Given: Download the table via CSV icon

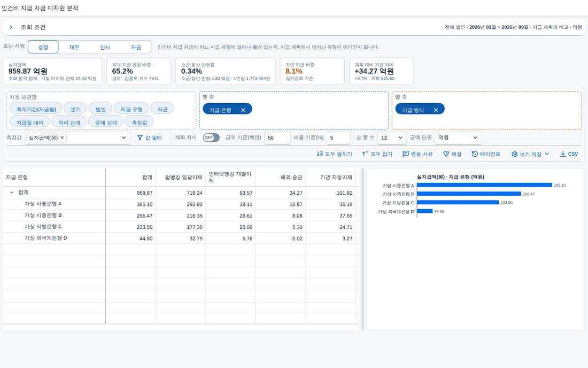Looking at the screenshot, I should coord(563,154).
